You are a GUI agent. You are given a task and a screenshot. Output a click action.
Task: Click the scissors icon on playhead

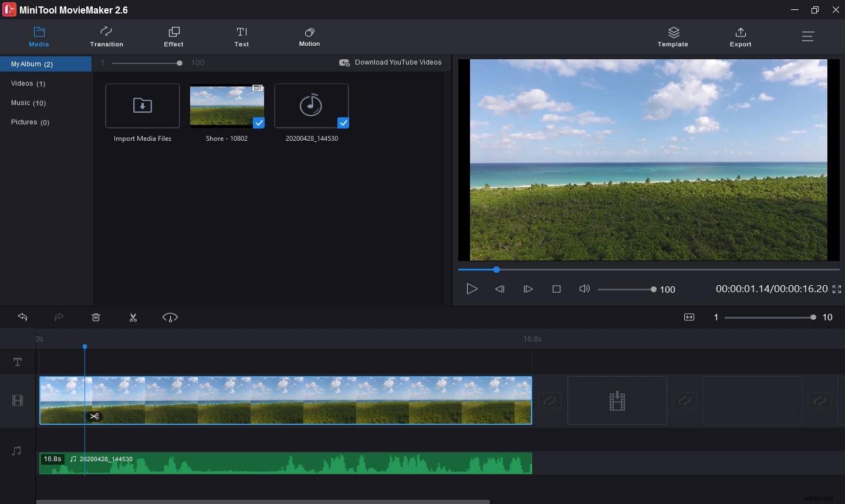[94, 417]
